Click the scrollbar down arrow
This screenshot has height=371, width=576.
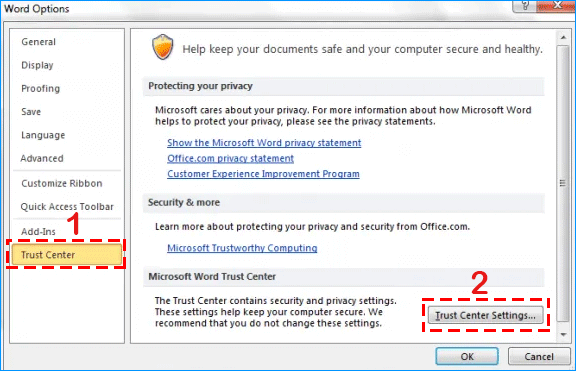(563, 335)
